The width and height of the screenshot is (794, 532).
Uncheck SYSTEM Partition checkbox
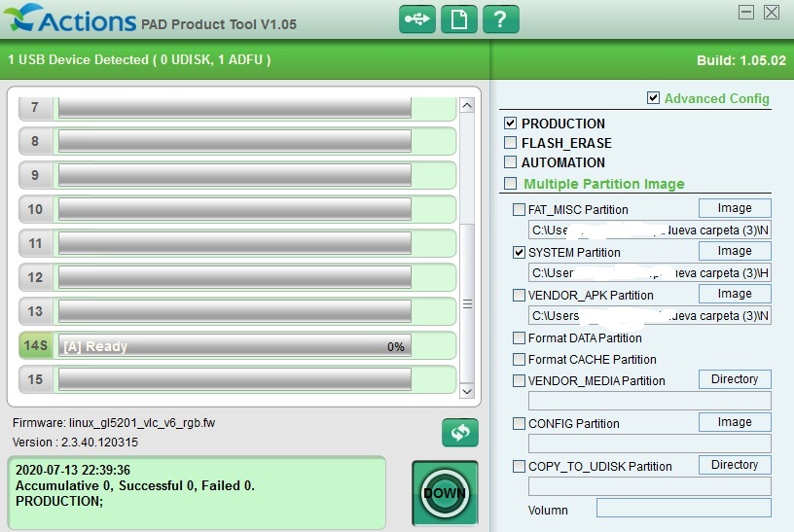tap(519, 252)
